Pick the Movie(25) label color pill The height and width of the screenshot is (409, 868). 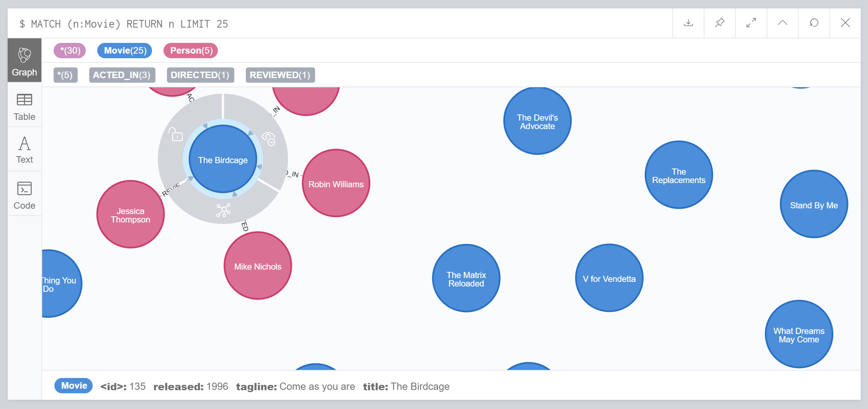pyautogui.click(x=125, y=51)
